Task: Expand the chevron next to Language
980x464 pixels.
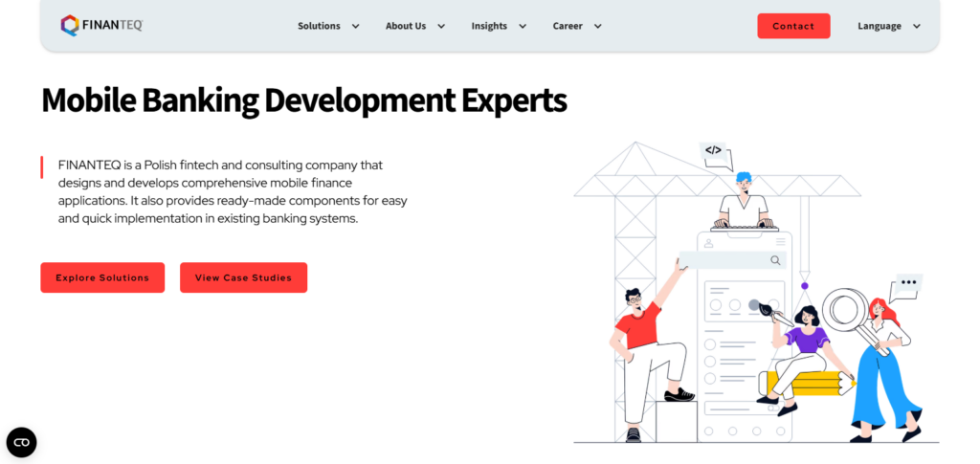Action: click(x=917, y=26)
